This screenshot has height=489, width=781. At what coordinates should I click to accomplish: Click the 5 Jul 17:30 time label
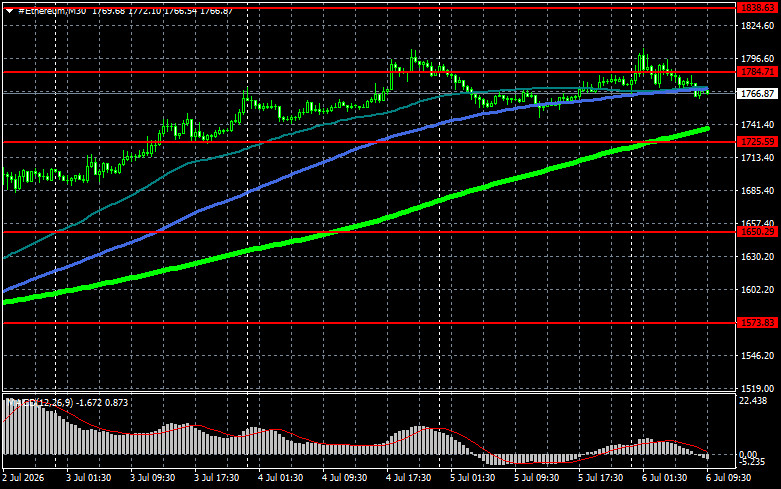point(601,478)
